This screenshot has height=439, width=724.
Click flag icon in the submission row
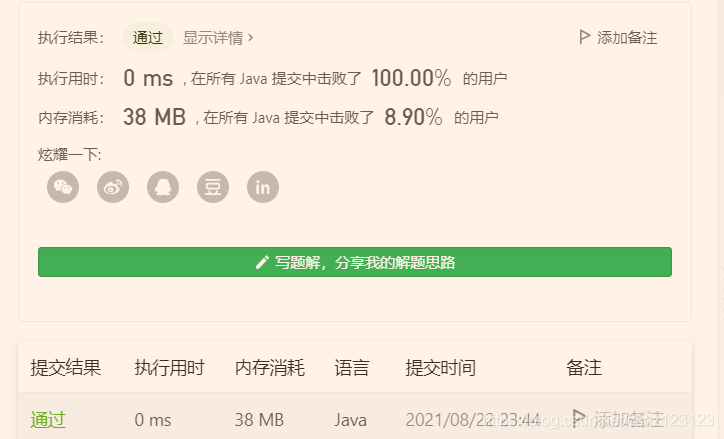tap(579, 417)
